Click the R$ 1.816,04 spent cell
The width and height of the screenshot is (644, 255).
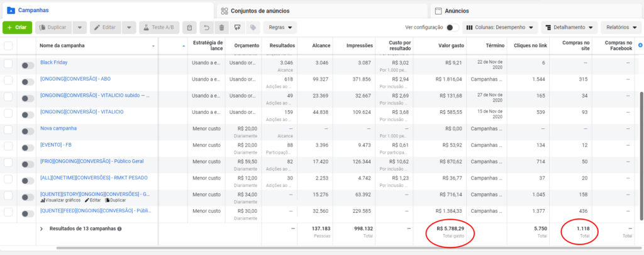(x=450, y=79)
